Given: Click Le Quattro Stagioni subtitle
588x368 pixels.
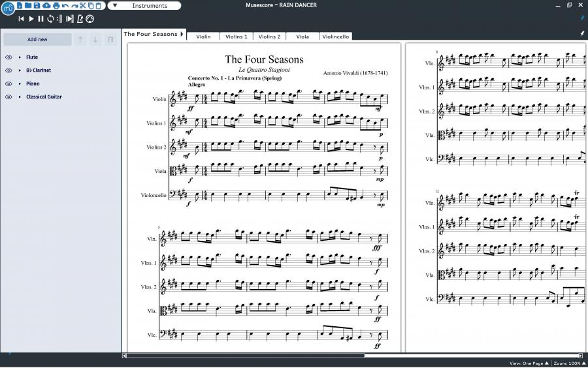Looking at the screenshot, I should [264, 70].
